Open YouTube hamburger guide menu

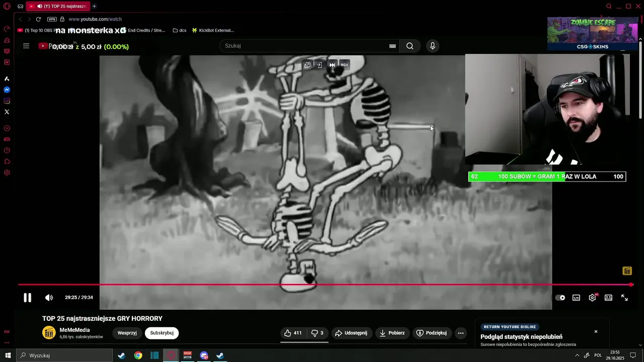pos(26,46)
